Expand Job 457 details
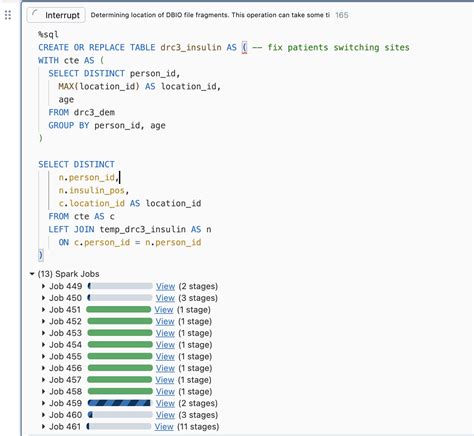 point(43,379)
